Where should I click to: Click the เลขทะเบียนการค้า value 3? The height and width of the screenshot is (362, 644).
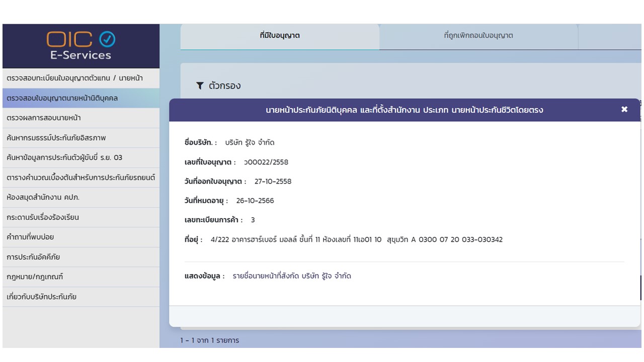click(253, 220)
